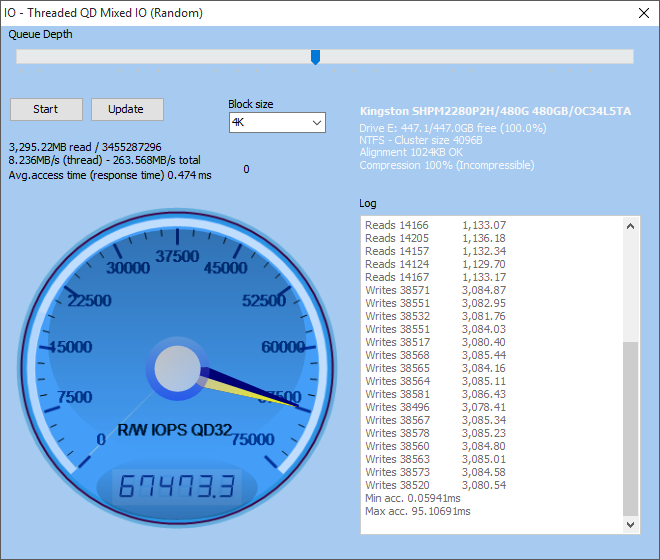This screenshot has height=560, width=660.
Task: Click the R/W IOPS QD32 gauge label
Action: 174,430
